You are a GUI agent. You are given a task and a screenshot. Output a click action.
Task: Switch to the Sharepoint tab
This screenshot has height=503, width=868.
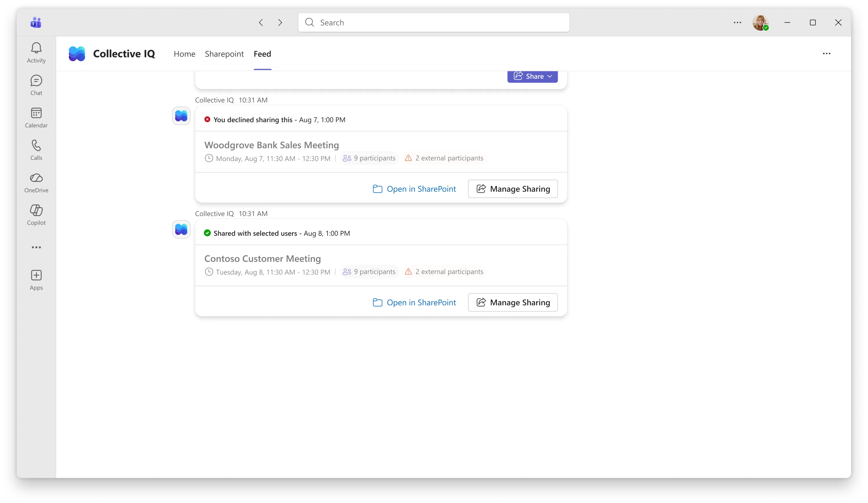tap(224, 54)
